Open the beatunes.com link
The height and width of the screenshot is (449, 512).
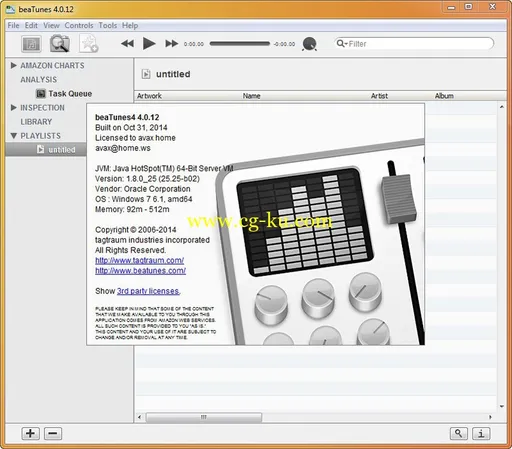[x=140, y=271]
